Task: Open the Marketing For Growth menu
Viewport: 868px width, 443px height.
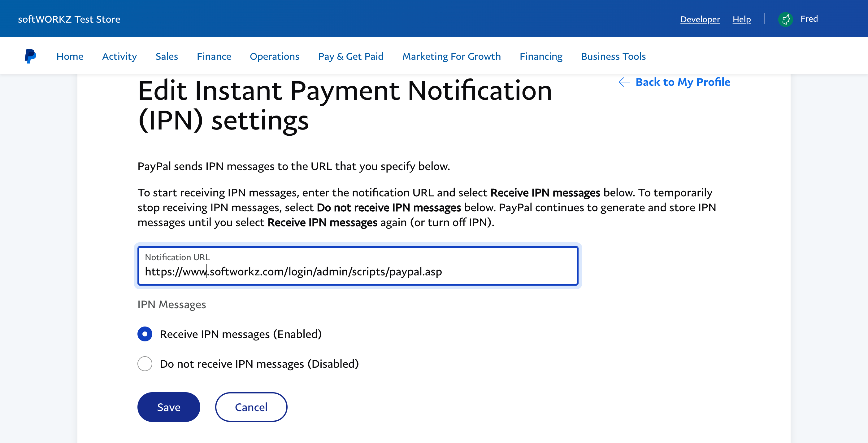Action: [452, 55]
